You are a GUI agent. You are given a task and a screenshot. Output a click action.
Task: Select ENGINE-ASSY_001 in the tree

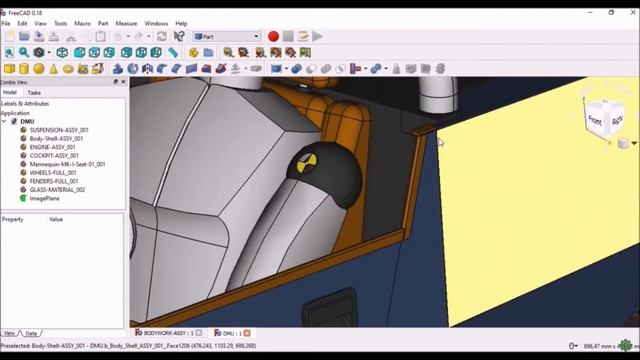coord(52,147)
